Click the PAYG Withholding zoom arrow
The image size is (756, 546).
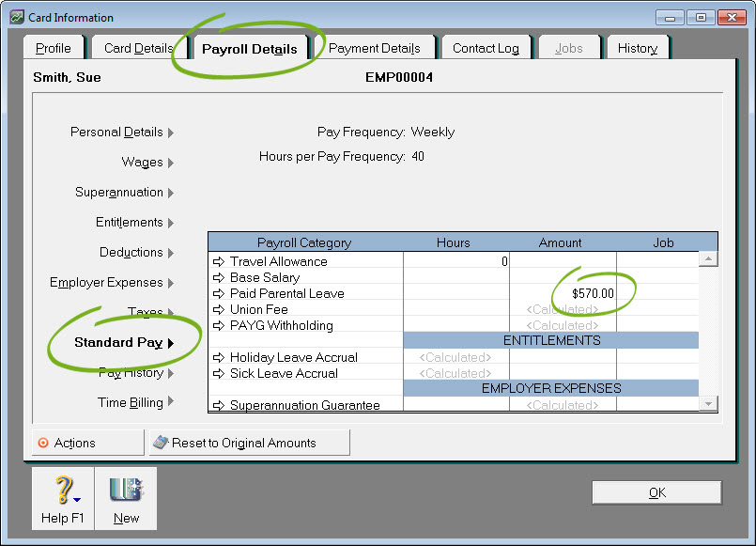point(220,326)
